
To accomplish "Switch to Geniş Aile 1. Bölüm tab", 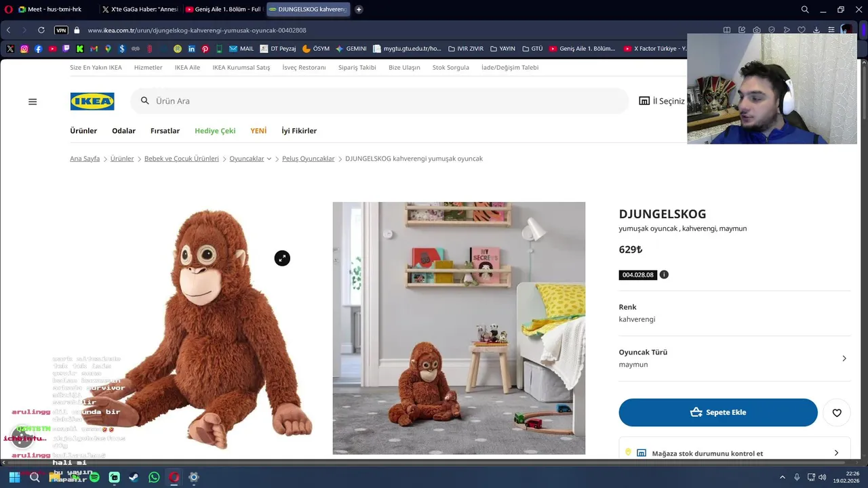I will 222,9.
